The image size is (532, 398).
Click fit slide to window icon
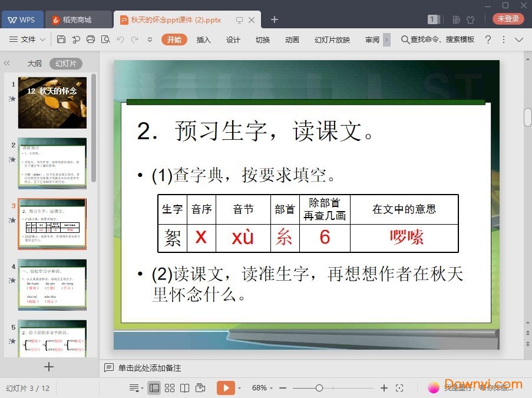(x=399, y=388)
